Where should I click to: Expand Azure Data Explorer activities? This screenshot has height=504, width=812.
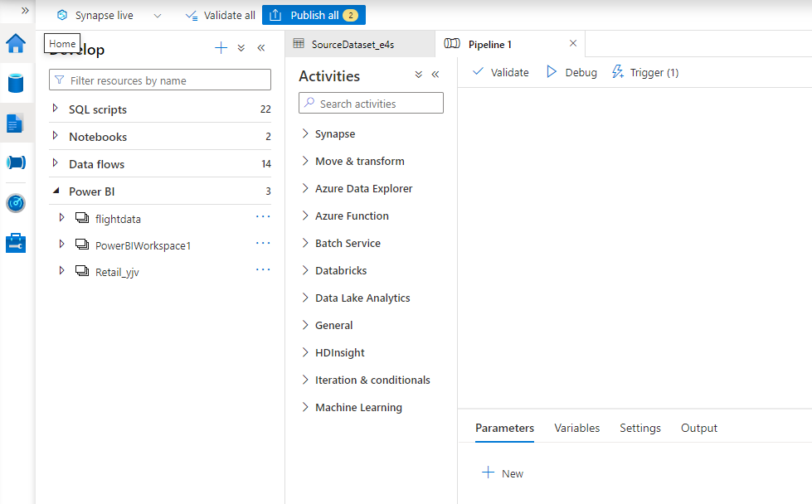[305, 188]
